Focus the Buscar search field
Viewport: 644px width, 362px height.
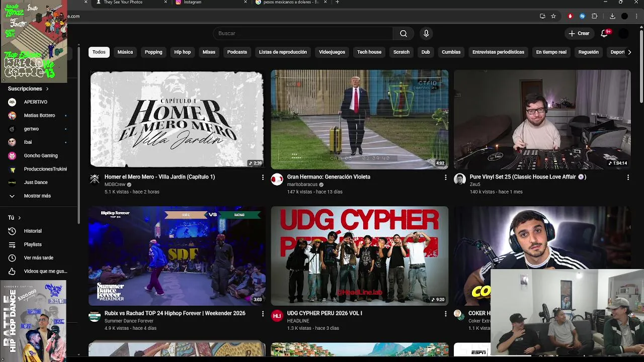(303, 33)
